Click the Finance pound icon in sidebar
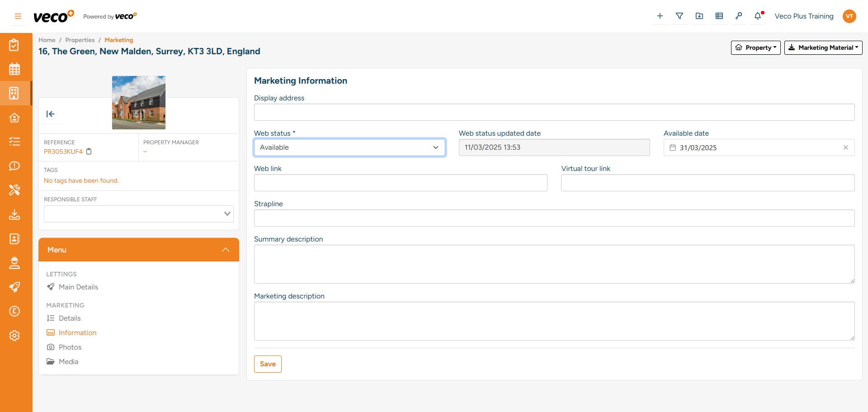Viewport: 868px width, 412px height. (15, 311)
